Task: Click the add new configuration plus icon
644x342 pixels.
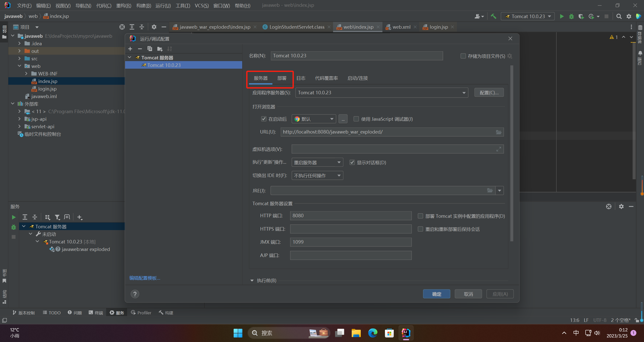Action: [x=130, y=49]
